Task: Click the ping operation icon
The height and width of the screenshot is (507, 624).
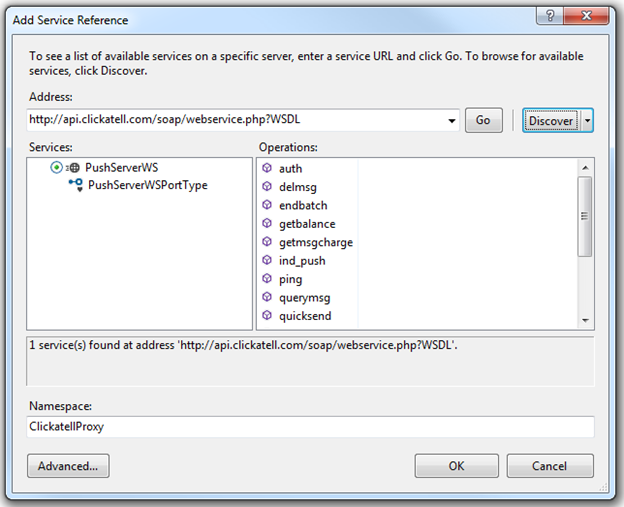Action: (267, 279)
